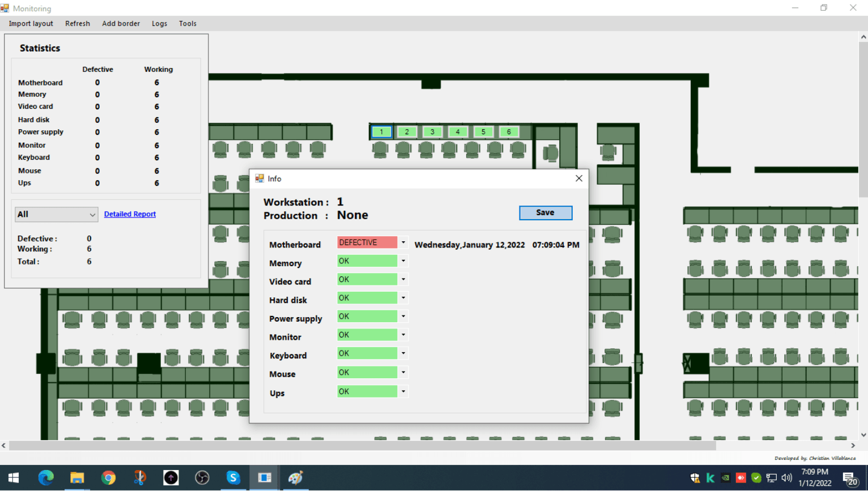Click the Save button in the Info dialog
Screen dimensions: 868x491
click(544, 212)
